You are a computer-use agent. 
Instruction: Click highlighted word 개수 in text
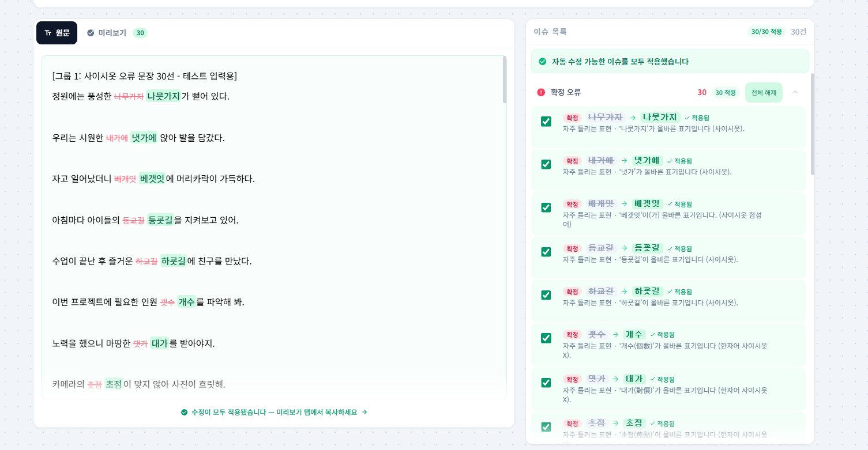coord(186,302)
